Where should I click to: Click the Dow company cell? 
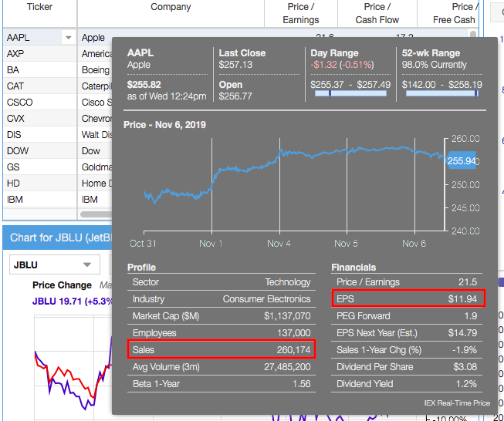click(x=95, y=151)
